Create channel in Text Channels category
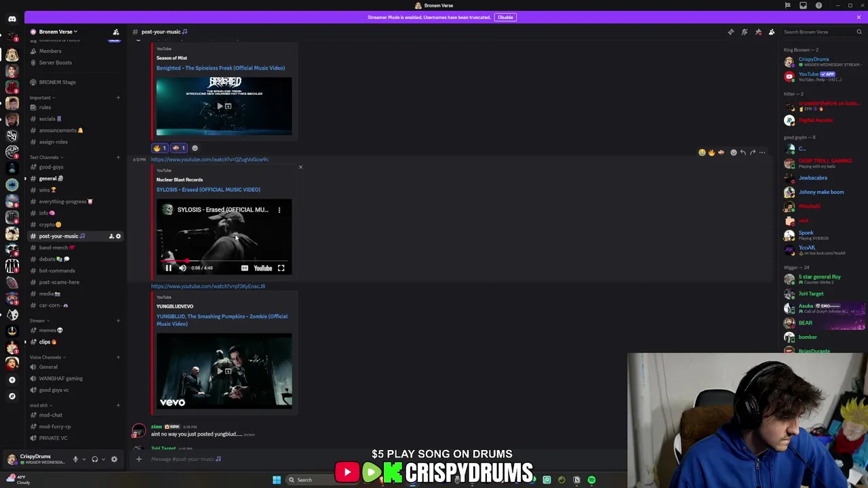 coord(118,157)
